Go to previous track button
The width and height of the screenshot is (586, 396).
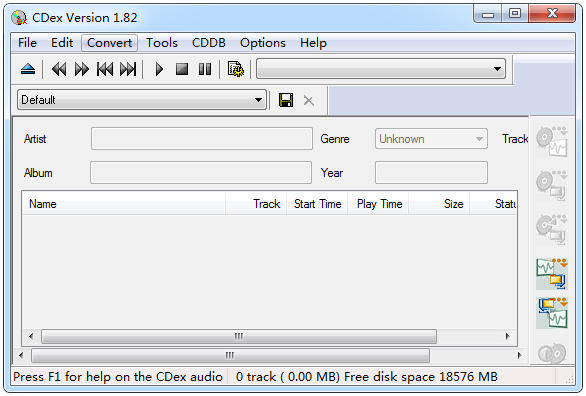coord(105,69)
